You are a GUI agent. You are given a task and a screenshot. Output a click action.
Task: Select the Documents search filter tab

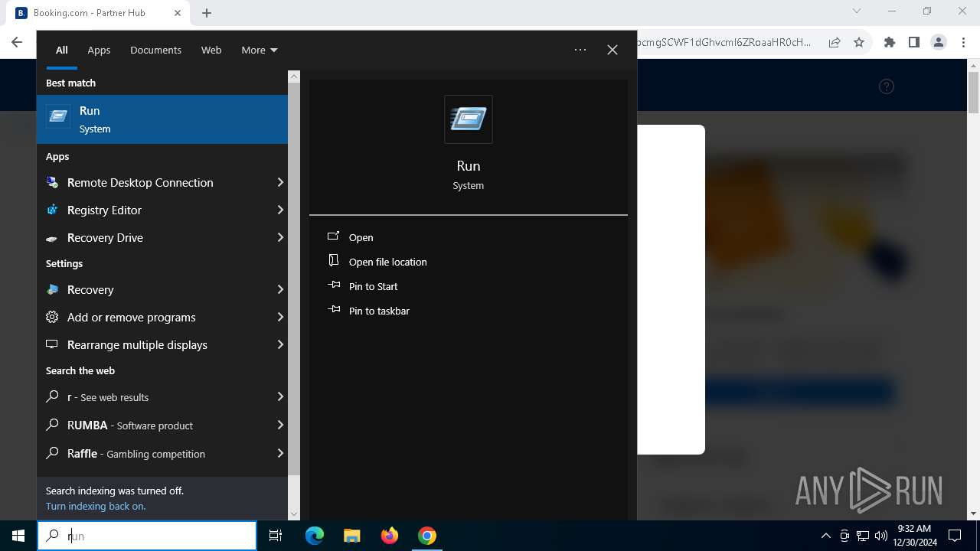tap(155, 50)
